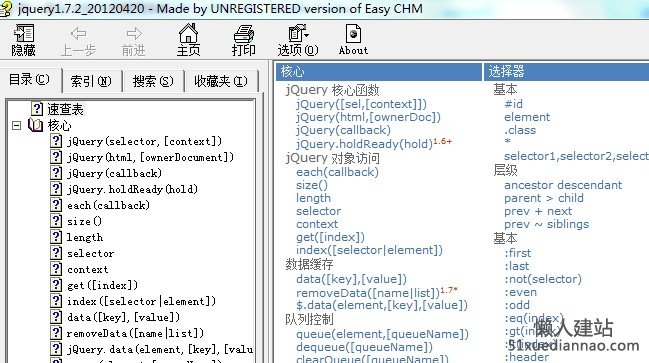Open #id selector link
Viewport: 649px width, 363px height.
click(x=513, y=104)
